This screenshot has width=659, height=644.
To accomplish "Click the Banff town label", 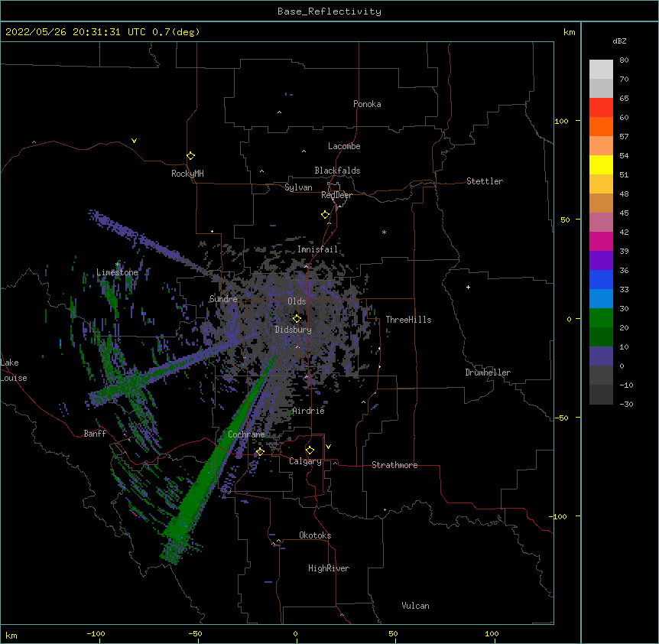I will pos(95,434).
